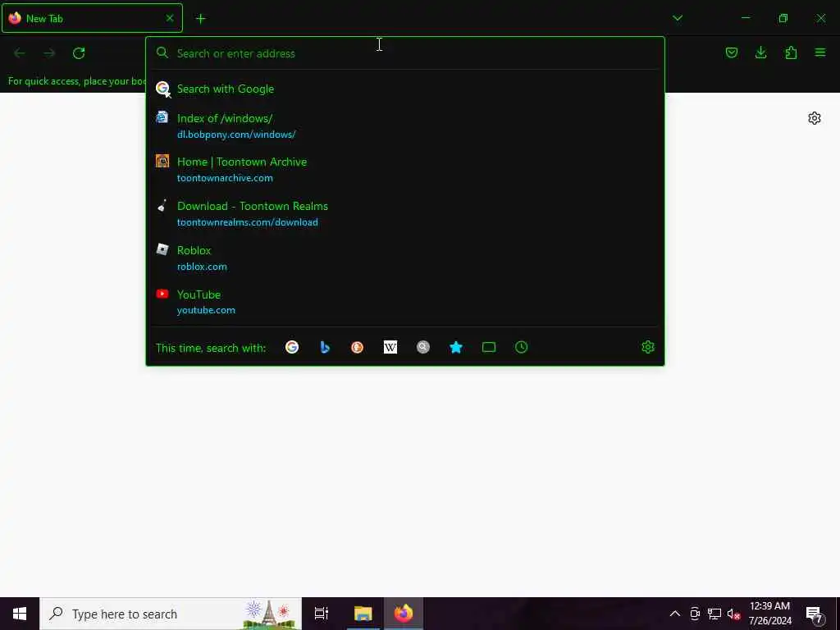
Task: Open the Firefox application menu
Action: pyautogui.click(x=820, y=52)
